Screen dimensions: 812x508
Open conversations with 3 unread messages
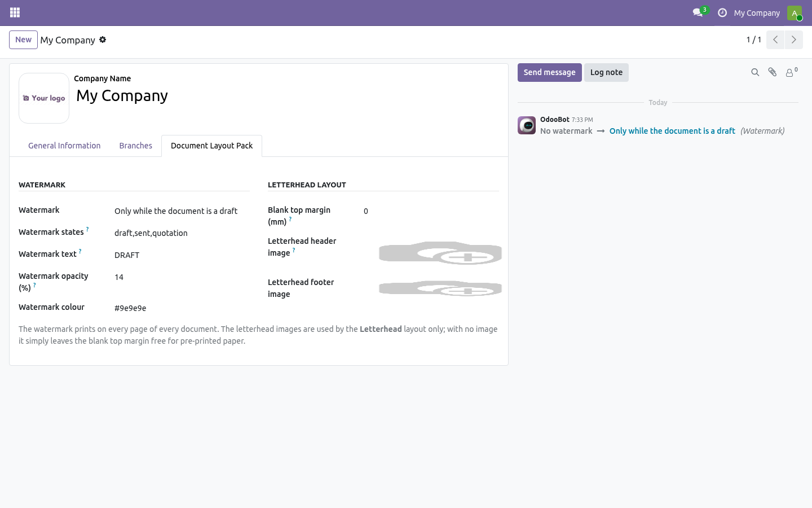tap(700, 12)
